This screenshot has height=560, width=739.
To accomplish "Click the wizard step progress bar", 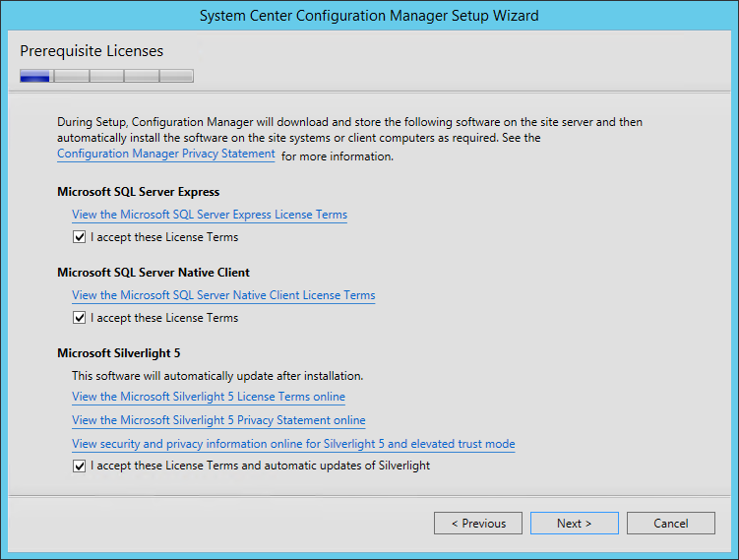I will click(106, 76).
